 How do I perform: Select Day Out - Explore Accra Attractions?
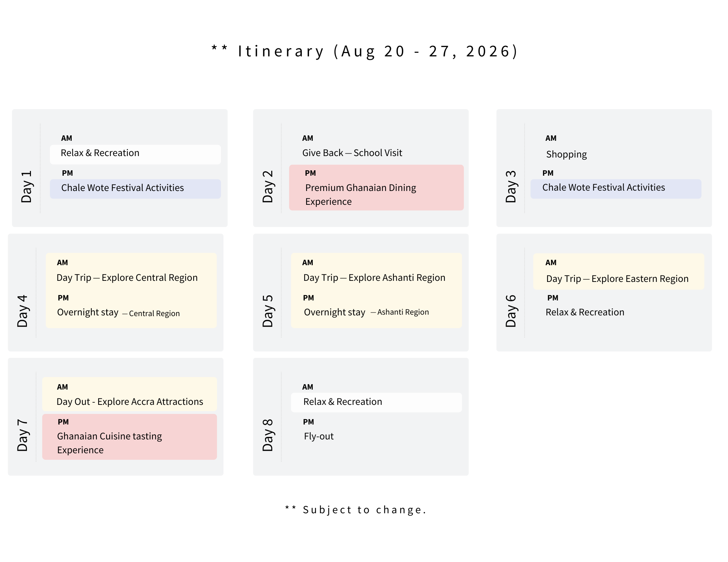click(x=130, y=402)
